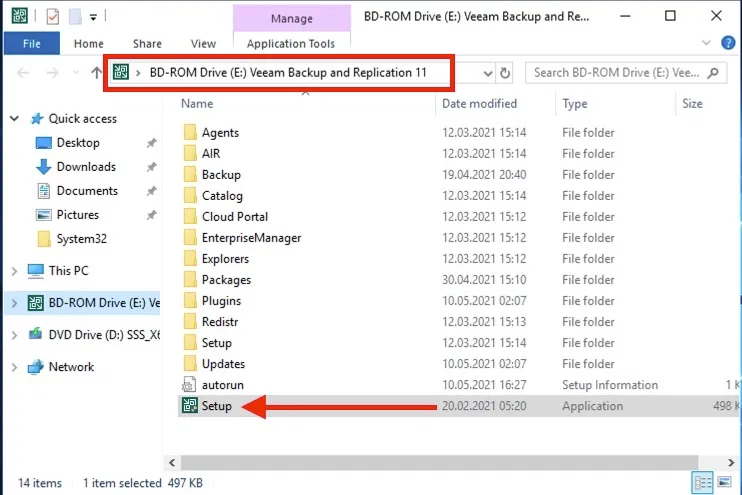Image resolution: width=742 pixels, height=495 pixels.
Task: Expand the ribbon with the chevron
Action: [706, 43]
